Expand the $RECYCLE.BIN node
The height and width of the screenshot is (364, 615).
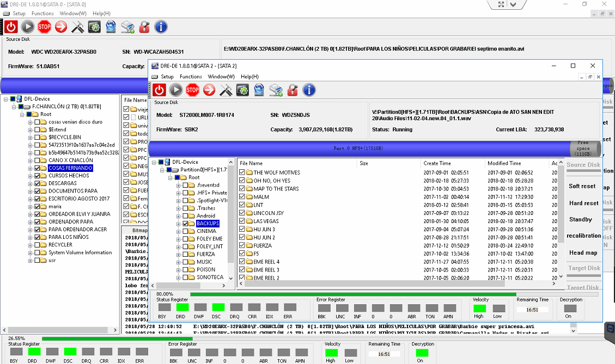point(30,138)
